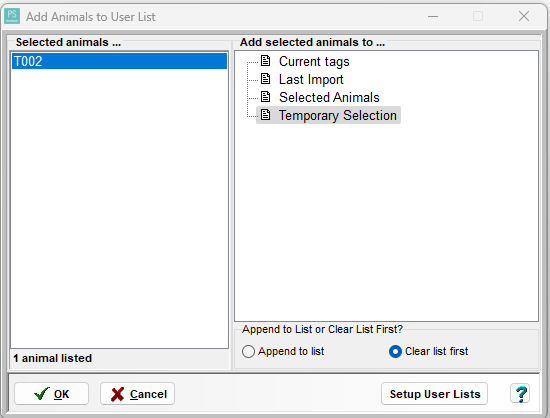
Task: Click the green checkmark on OK
Action: tap(42, 394)
